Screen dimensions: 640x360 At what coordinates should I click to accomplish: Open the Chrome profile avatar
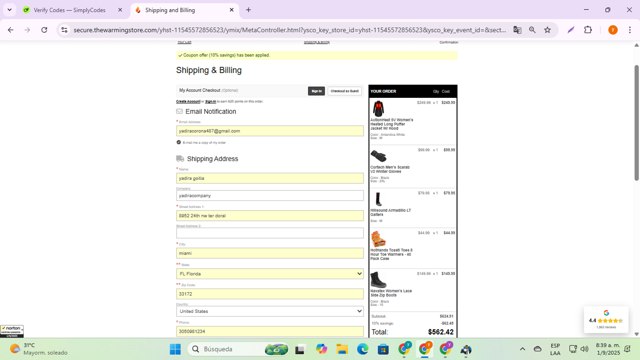[x=613, y=30]
